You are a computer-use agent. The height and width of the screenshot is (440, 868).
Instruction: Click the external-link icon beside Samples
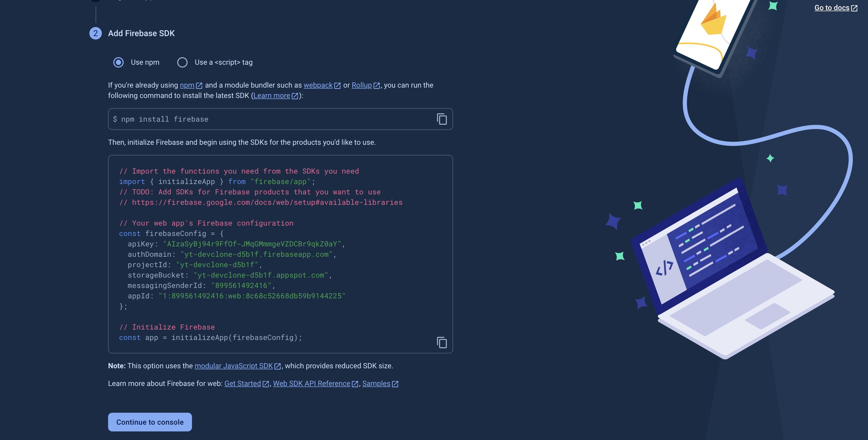tap(395, 384)
